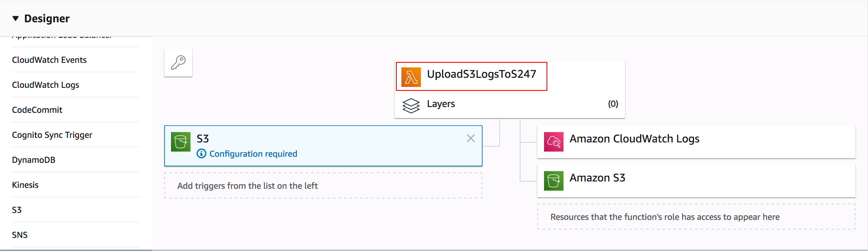The height and width of the screenshot is (251, 868).
Task: Click the green Amazon S3 resource icon
Action: (x=553, y=181)
